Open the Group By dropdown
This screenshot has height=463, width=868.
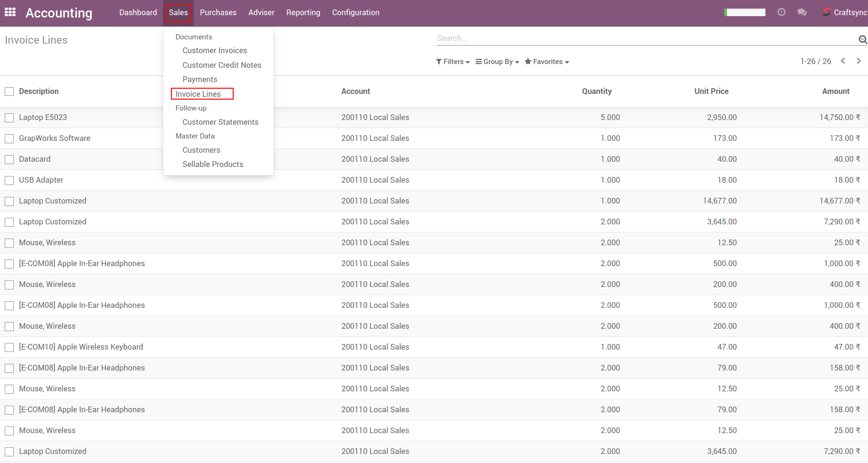[497, 62]
